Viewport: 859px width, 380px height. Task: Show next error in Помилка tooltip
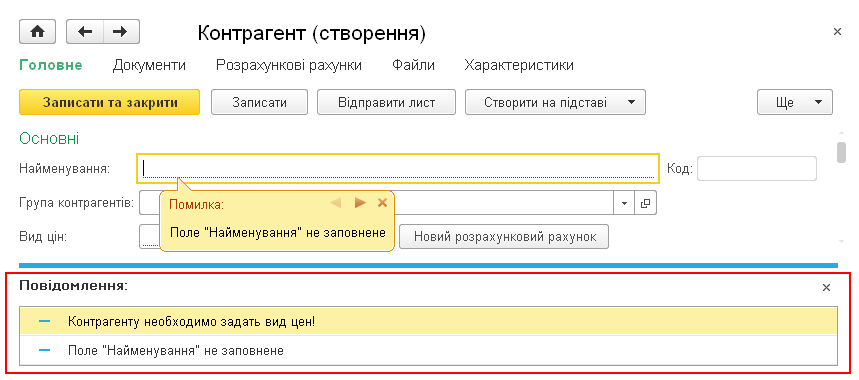tap(360, 203)
